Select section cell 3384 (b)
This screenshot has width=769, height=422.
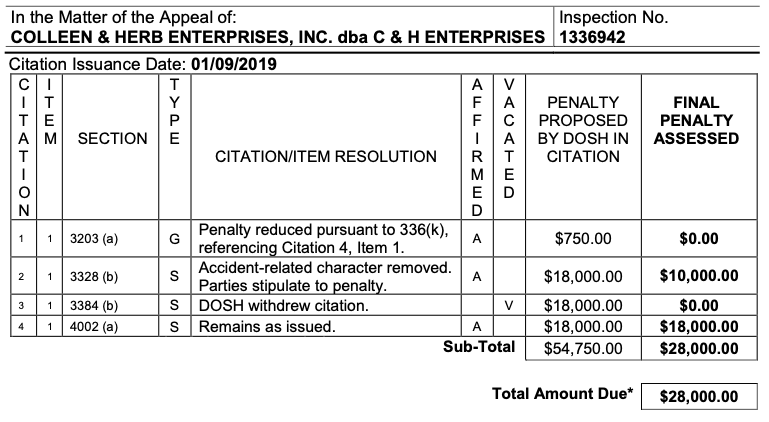pyautogui.click(x=93, y=305)
